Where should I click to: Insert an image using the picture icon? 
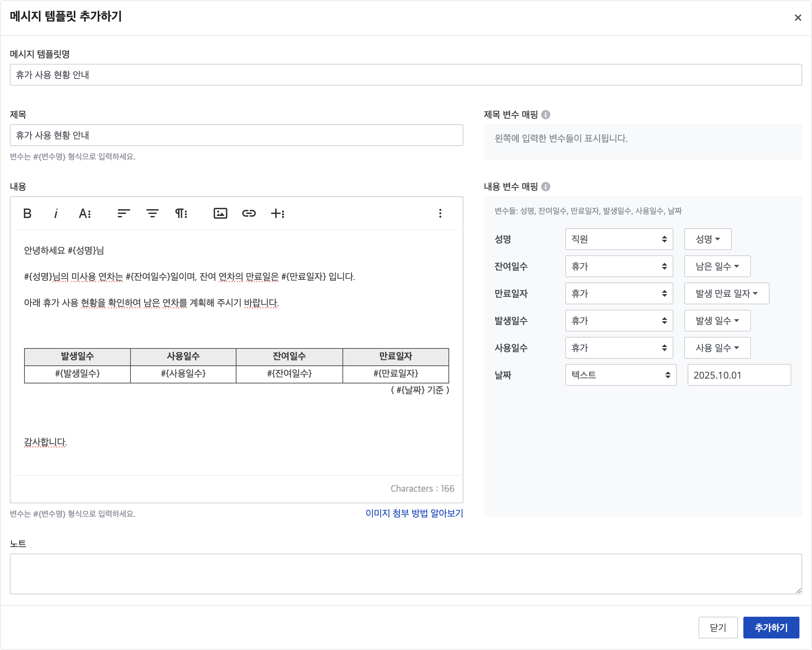click(x=220, y=213)
